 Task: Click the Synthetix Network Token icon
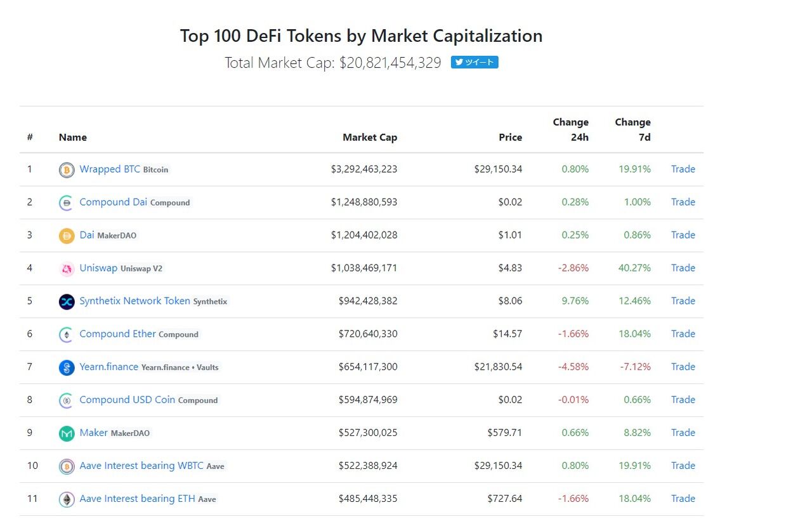[67, 302]
